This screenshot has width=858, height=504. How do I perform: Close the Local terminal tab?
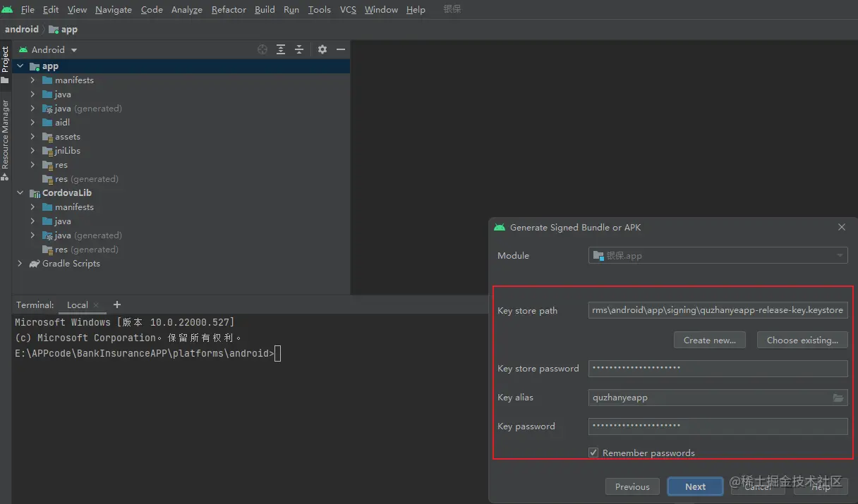(96, 305)
